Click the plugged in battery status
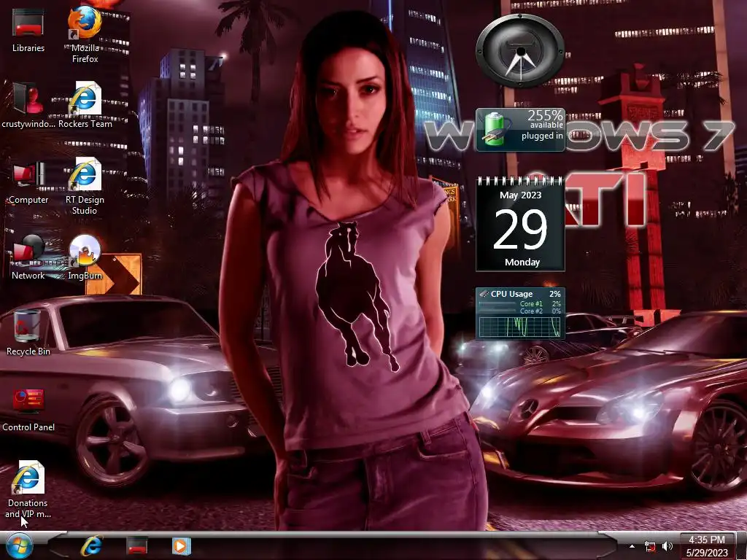The width and height of the screenshot is (747, 560). (x=542, y=136)
